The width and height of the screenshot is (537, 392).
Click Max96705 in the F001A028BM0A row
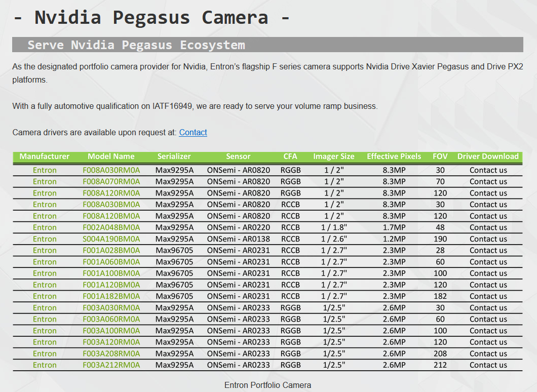click(x=174, y=250)
